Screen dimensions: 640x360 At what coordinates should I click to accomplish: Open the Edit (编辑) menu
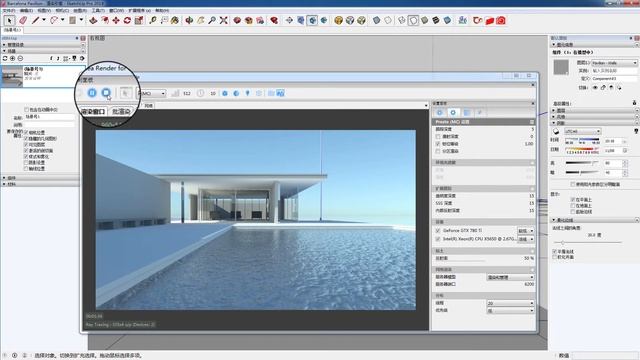click(x=26, y=11)
